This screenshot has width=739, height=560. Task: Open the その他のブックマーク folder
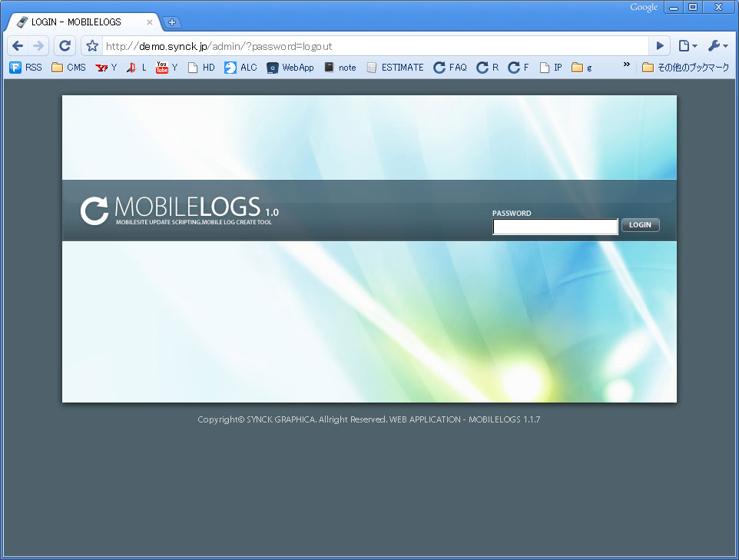coord(686,68)
